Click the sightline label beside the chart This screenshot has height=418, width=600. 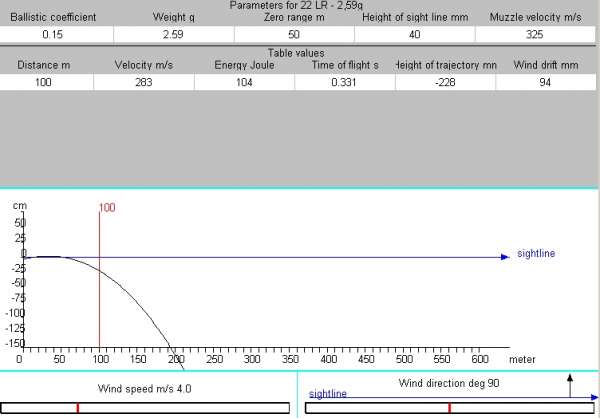point(534,254)
